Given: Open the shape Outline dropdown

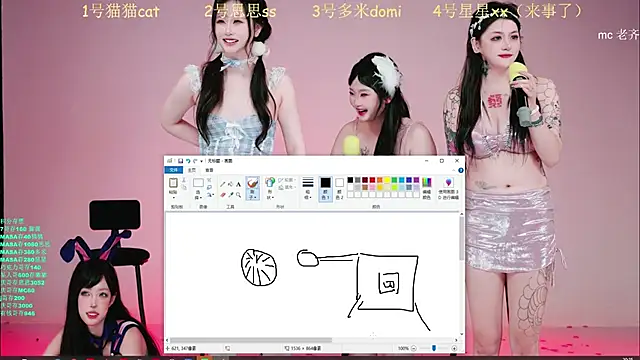Looking at the screenshot, I should point(287,180).
